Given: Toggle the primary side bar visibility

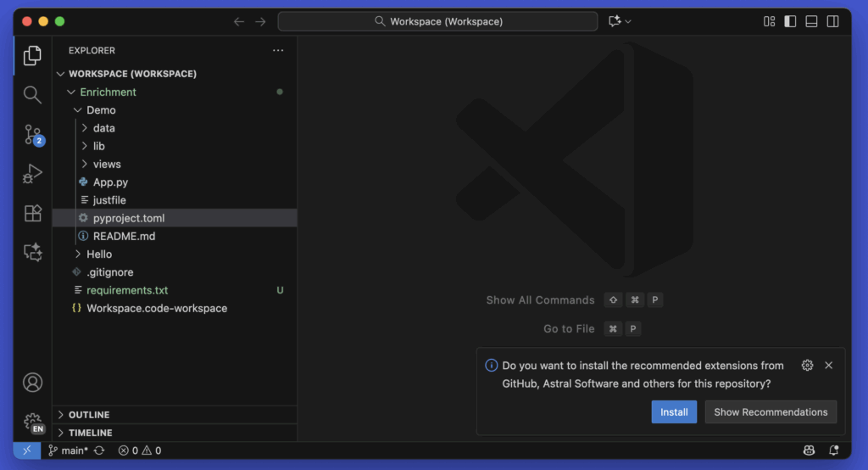Looking at the screenshot, I should 790,21.
